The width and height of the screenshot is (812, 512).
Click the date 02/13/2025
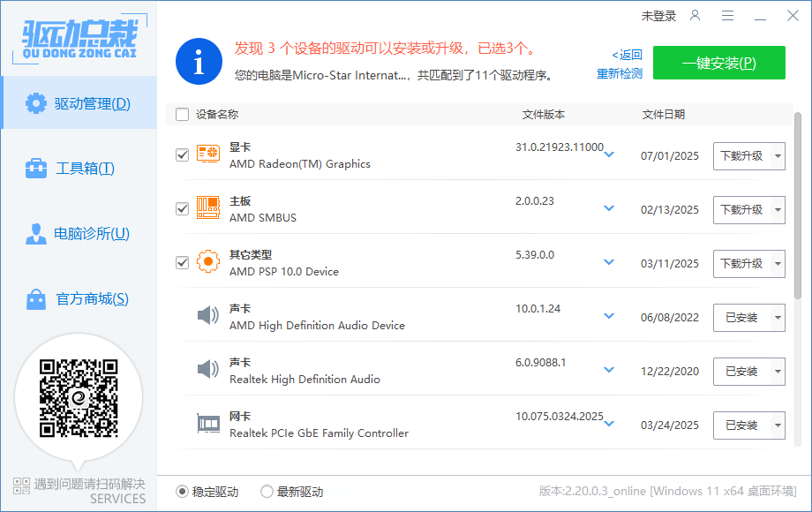[670, 210]
